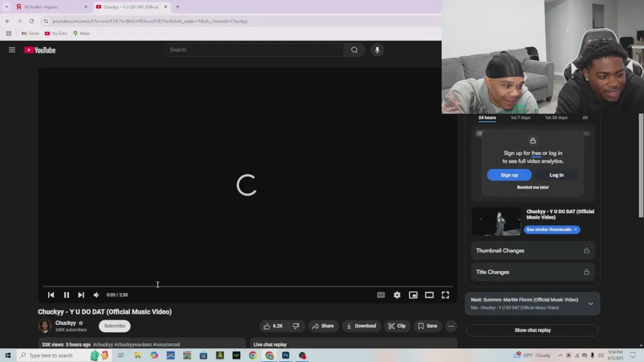Toggle theater mode

tap(429, 295)
